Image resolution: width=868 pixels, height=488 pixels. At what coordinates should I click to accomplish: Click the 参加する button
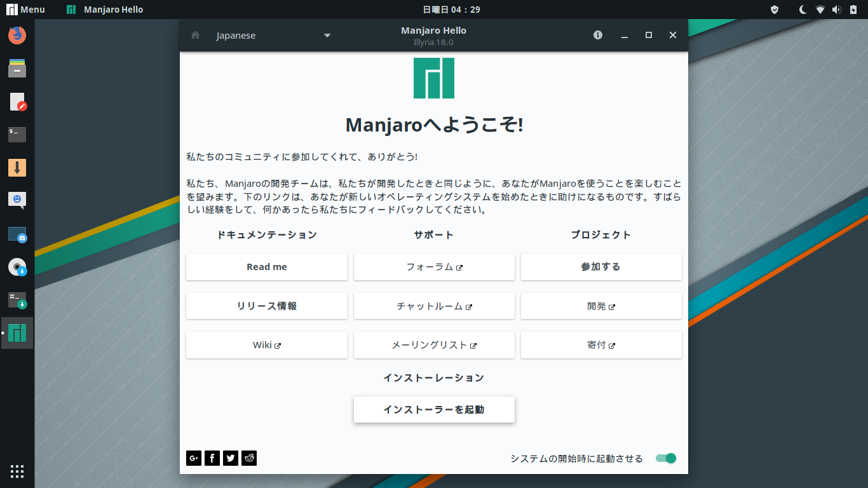point(601,267)
